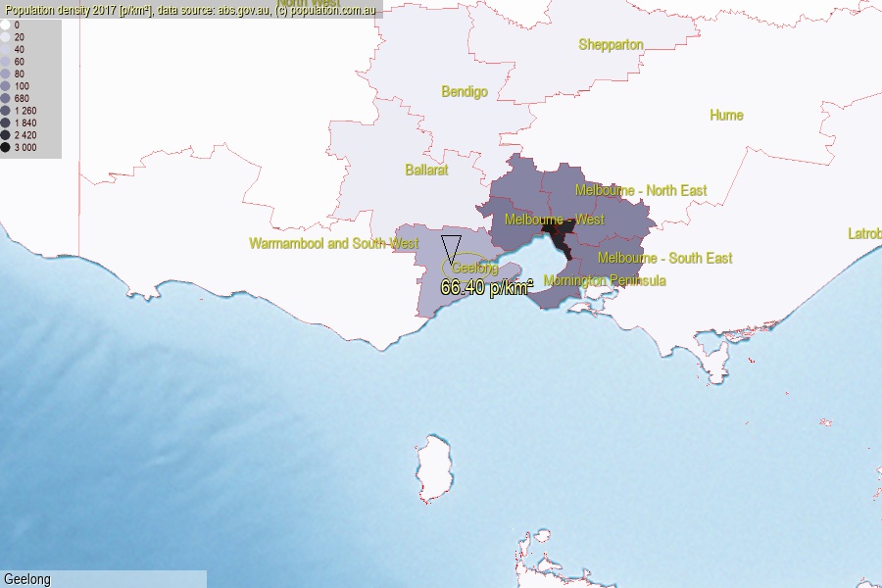Select the Melbourne - North East label
The height and width of the screenshot is (588, 882).
[x=641, y=190]
